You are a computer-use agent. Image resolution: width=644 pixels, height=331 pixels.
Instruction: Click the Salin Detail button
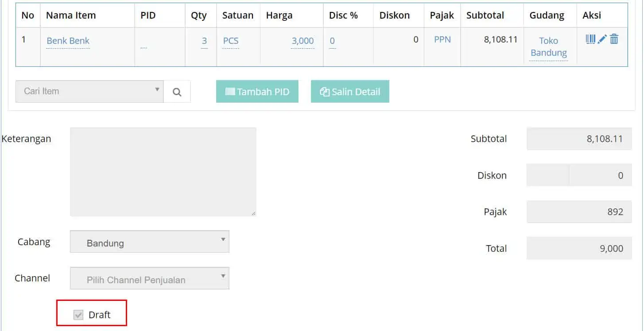(350, 92)
